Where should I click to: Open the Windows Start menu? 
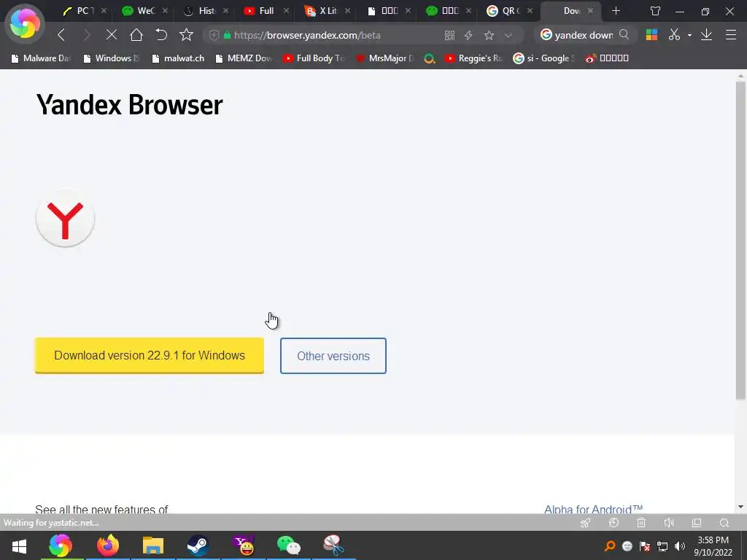pos(19,545)
